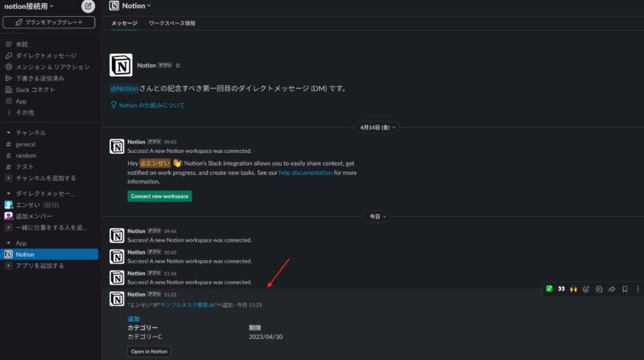Click the @エンせい mention

[155, 163]
